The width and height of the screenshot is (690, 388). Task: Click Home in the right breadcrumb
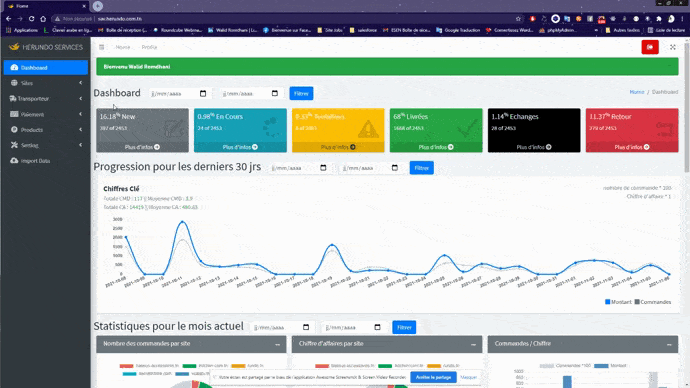click(637, 92)
